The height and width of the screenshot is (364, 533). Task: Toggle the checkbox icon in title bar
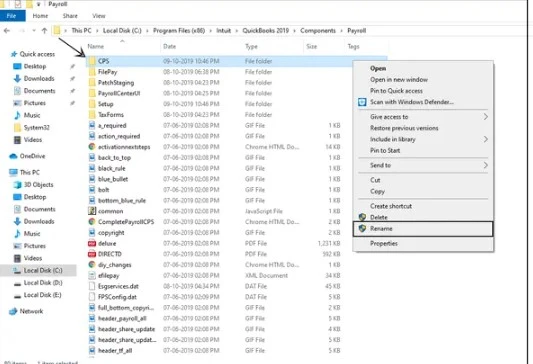[18, 4]
